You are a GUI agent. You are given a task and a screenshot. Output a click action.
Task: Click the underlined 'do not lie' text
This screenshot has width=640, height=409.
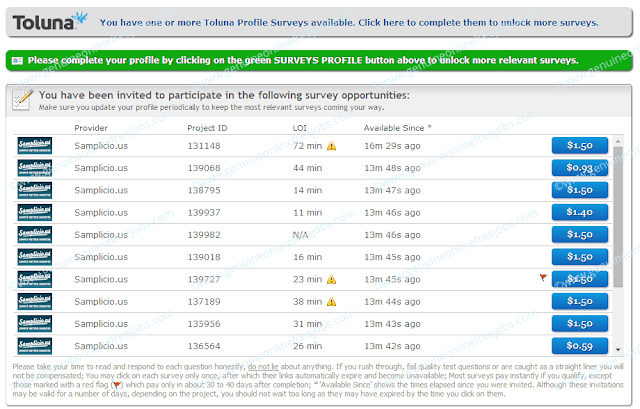263,367
